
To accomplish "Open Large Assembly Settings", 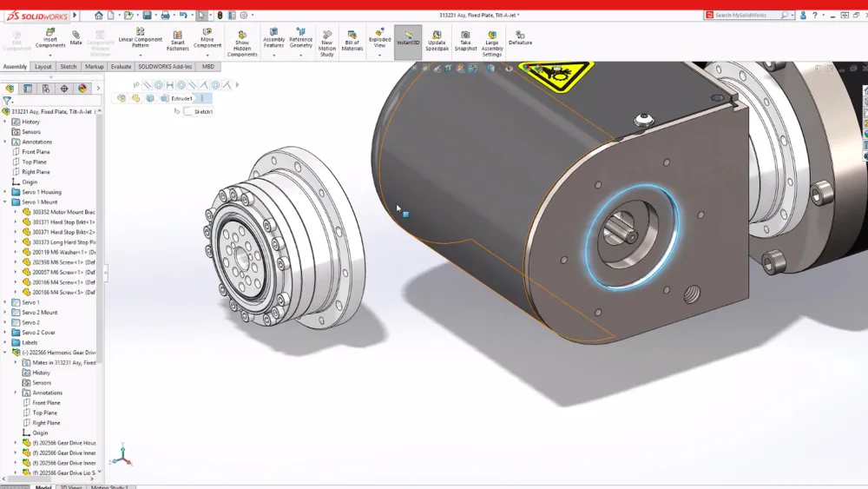I will pos(491,43).
